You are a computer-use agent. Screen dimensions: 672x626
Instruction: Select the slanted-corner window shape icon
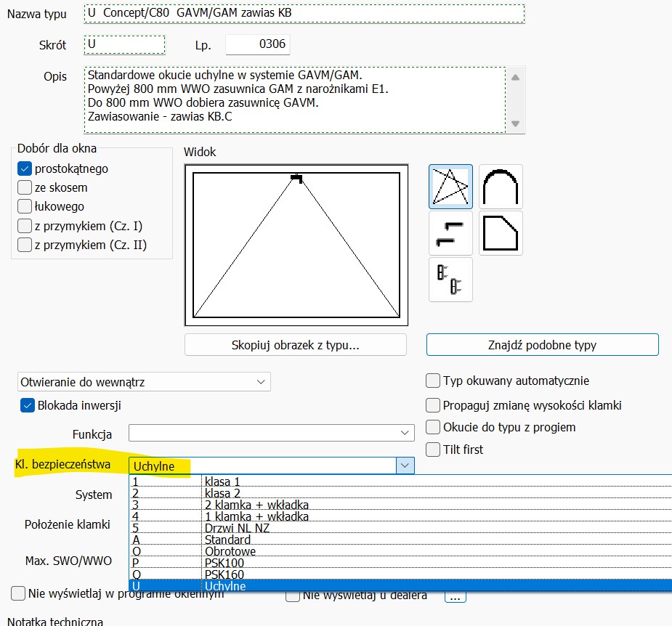pos(501,233)
